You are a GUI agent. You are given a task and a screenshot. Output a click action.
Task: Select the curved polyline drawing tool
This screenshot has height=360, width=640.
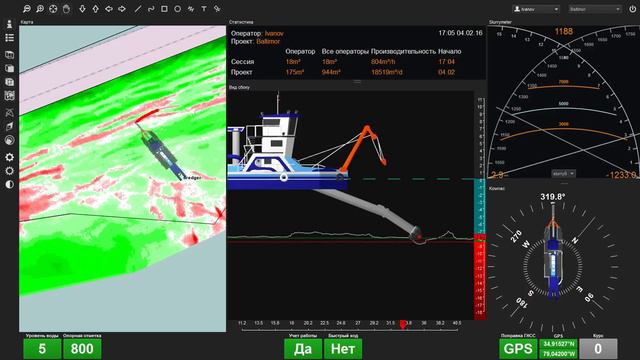tap(151, 9)
